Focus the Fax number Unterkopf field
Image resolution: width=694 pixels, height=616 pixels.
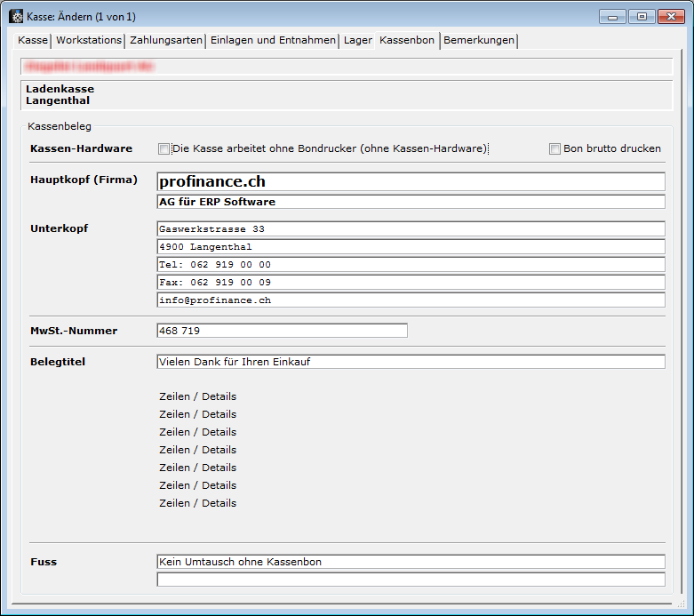pos(411,283)
